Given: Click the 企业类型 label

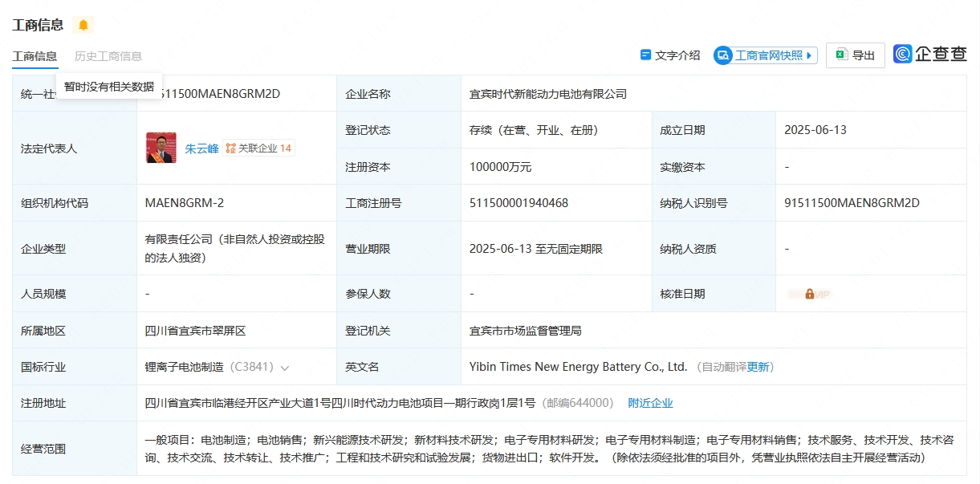Looking at the screenshot, I should click(43, 249).
